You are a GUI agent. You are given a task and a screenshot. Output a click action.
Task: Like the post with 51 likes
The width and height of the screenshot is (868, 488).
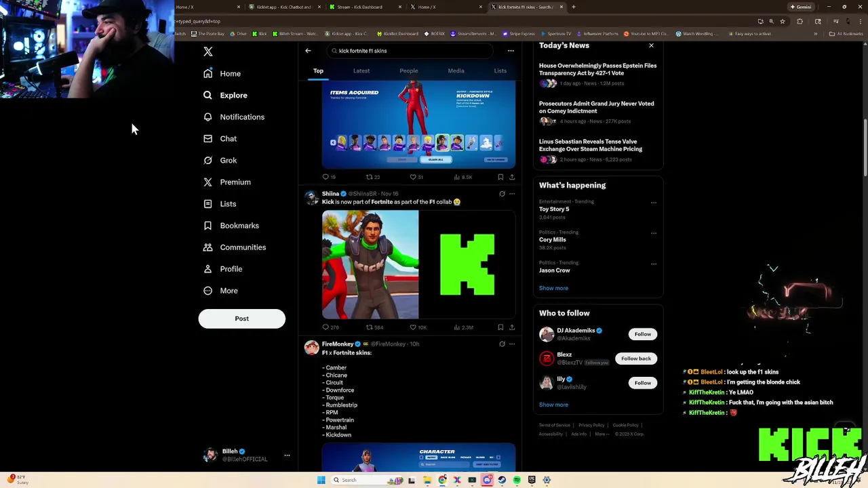tap(416, 177)
